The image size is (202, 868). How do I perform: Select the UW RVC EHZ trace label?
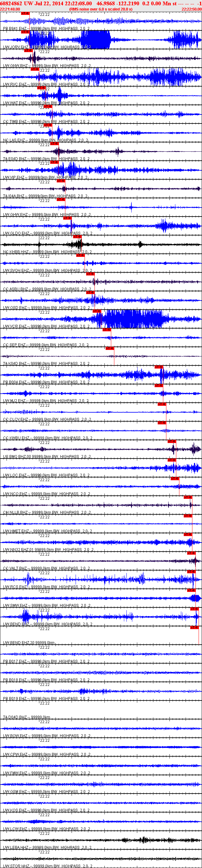46,84
